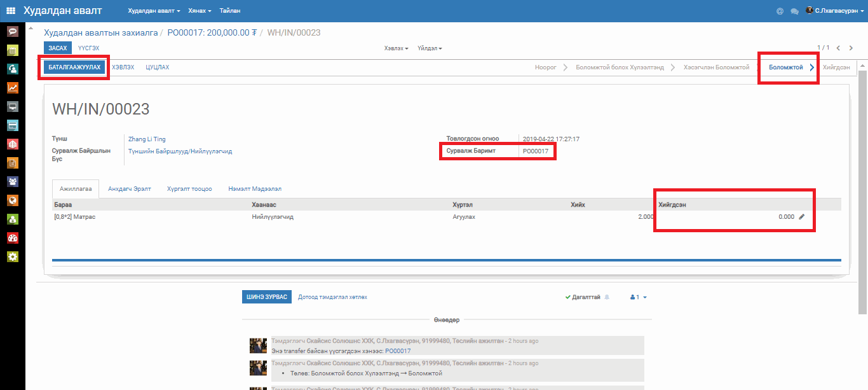
Task: Open the conversations chat icon in top bar
Action: 794,11
